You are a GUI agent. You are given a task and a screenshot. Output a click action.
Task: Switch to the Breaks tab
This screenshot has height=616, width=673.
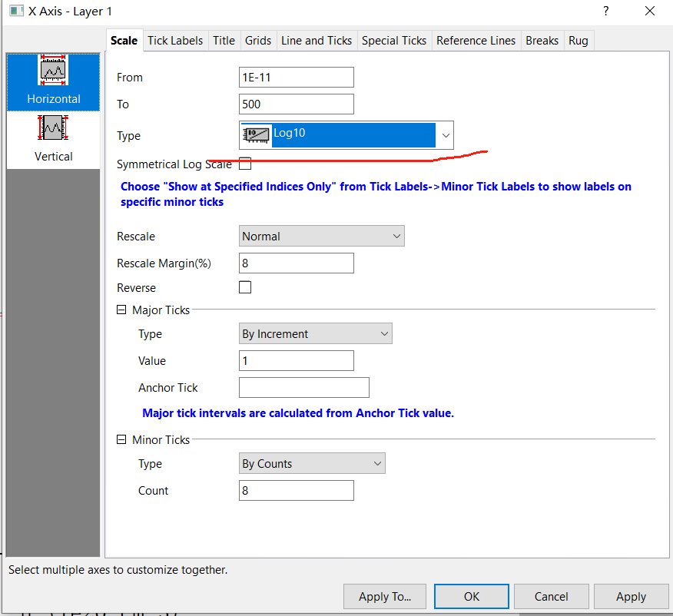tap(542, 40)
